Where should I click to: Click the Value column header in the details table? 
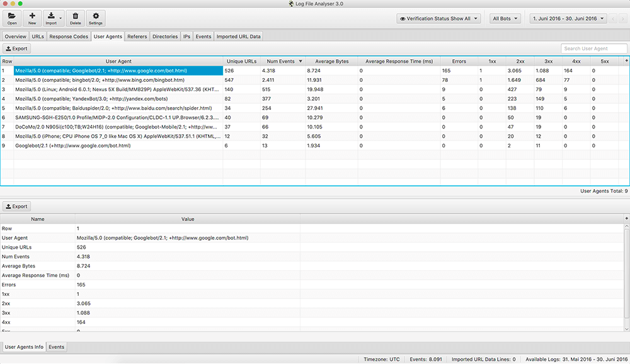coord(188,219)
